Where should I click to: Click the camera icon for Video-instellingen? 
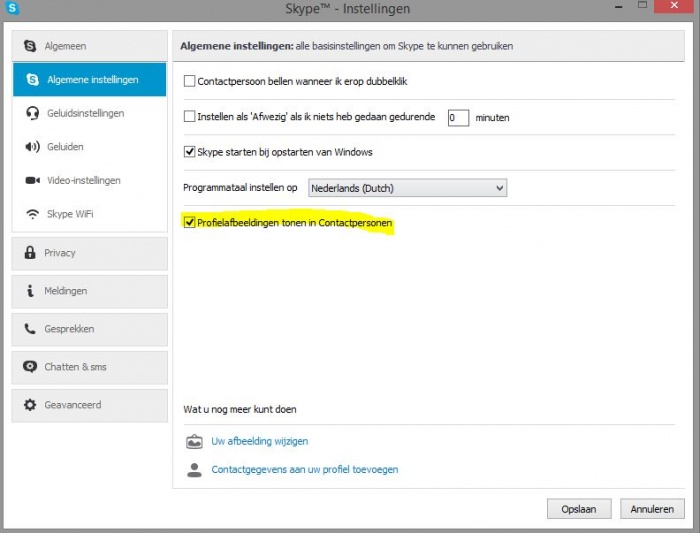click(32, 180)
